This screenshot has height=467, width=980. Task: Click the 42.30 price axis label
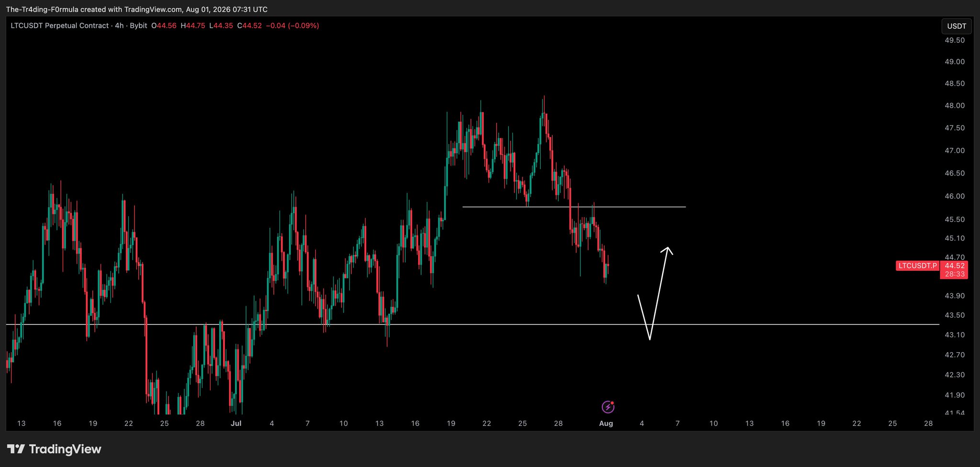click(955, 375)
